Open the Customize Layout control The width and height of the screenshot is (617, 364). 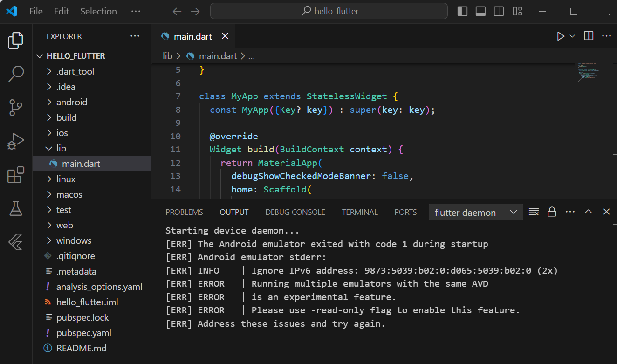click(x=517, y=12)
